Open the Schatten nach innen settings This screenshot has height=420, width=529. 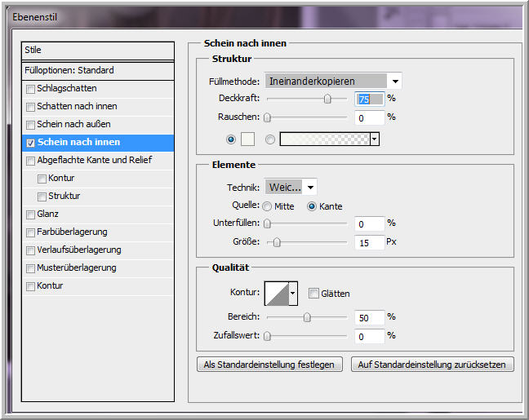[x=98, y=107]
